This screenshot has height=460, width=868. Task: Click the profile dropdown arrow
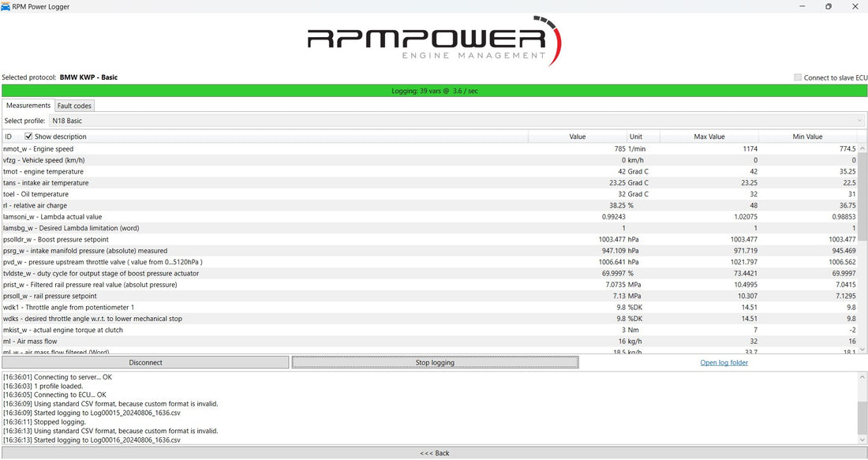tap(860, 120)
